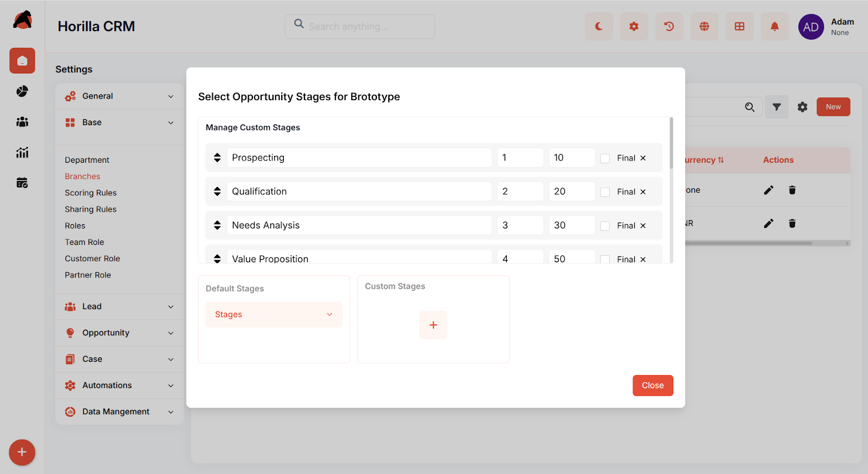Open the pie chart dashboard sidebar icon
Image resolution: width=868 pixels, height=474 pixels.
click(x=22, y=91)
